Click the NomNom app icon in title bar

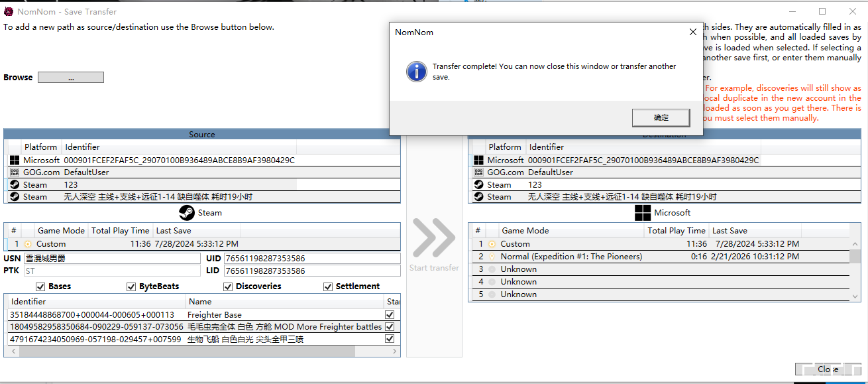point(9,11)
